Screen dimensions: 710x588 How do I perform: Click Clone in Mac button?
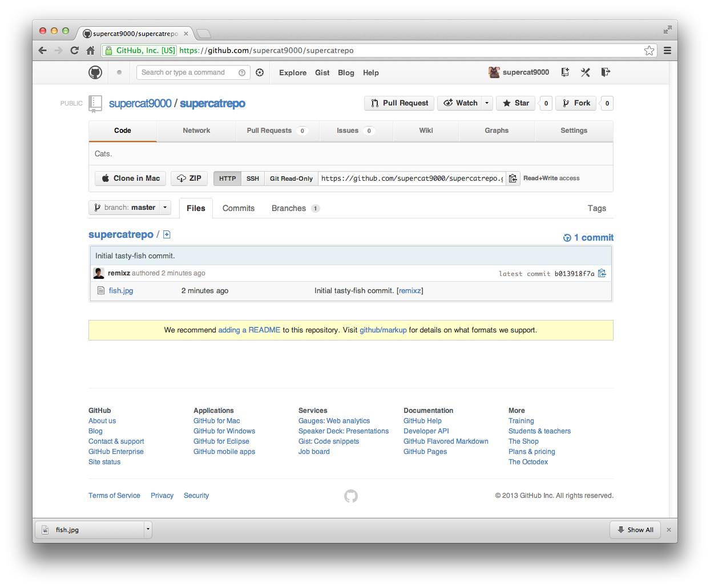(x=131, y=179)
